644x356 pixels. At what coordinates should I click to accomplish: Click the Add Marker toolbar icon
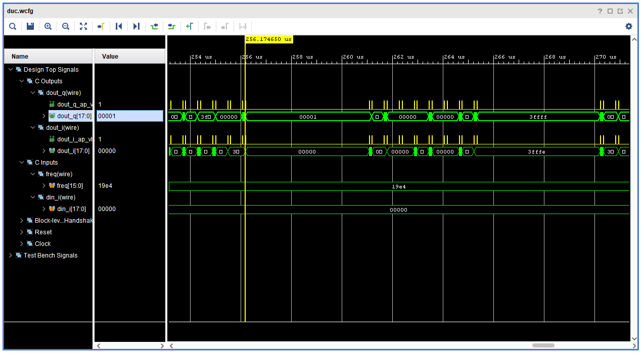189,26
